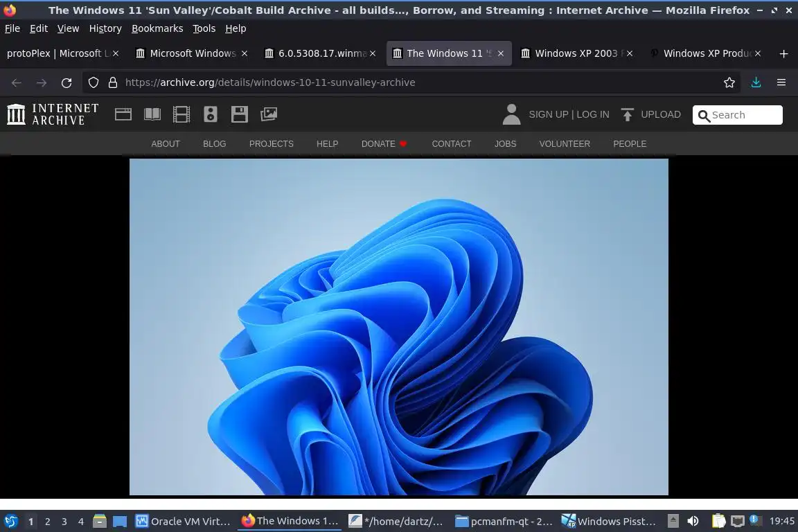Screen dimensions: 798x532
Task: Open the Audio (speaker) media icon
Action: pos(210,114)
